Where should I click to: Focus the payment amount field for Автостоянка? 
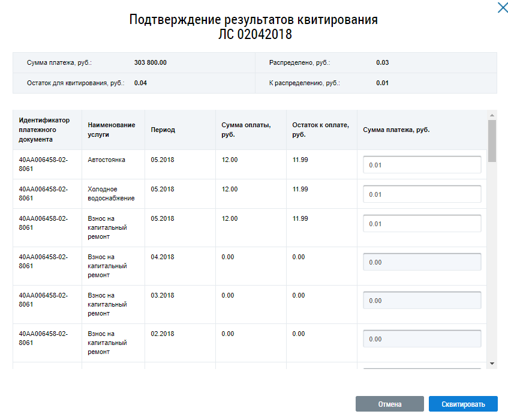(x=422, y=165)
